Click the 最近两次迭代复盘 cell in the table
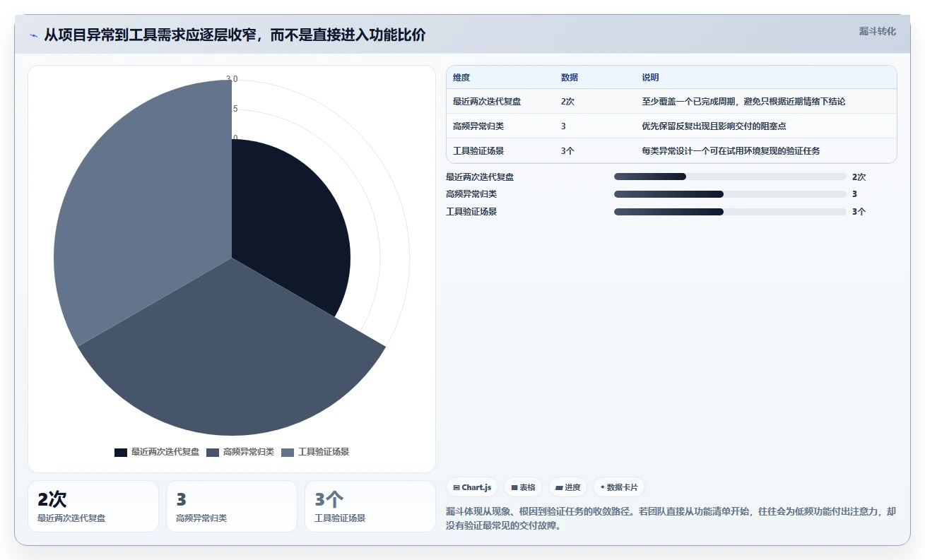 (x=487, y=102)
